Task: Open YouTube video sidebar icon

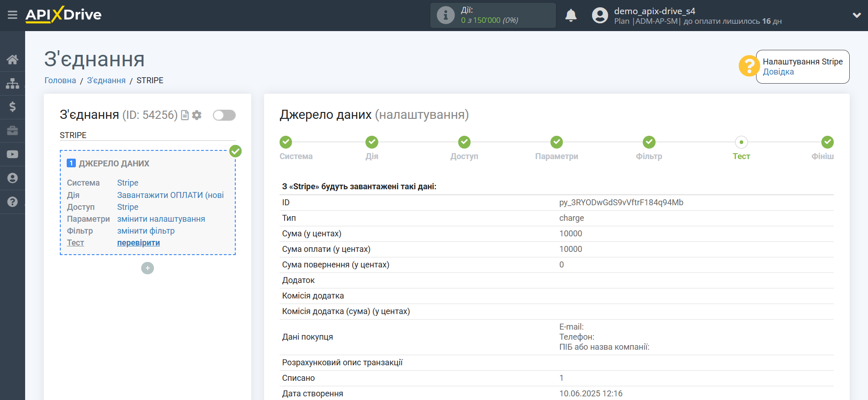Action: click(x=12, y=155)
